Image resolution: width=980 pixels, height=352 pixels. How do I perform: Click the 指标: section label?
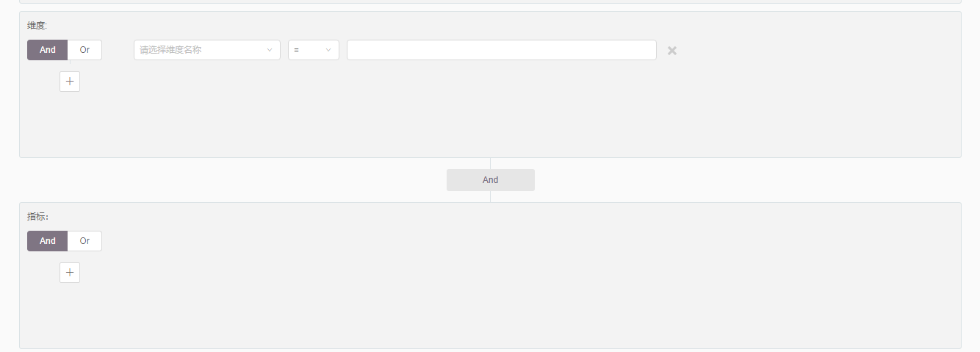[37, 217]
